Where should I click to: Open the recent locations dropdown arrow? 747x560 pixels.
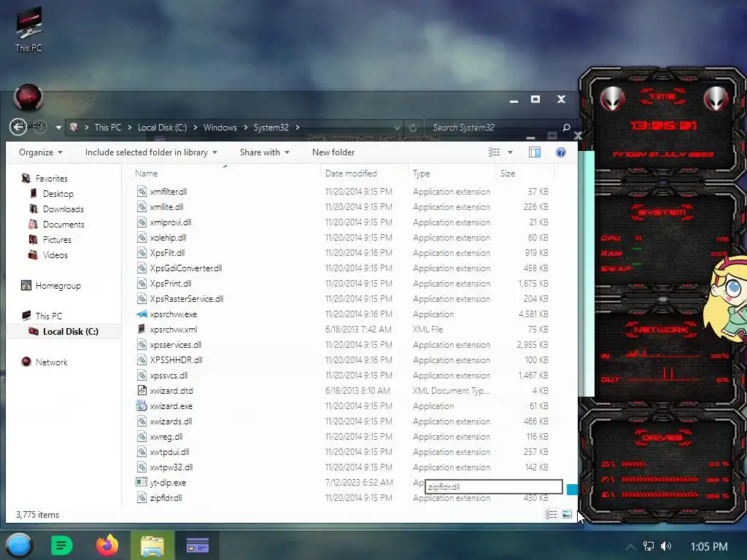tap(58, 128)
